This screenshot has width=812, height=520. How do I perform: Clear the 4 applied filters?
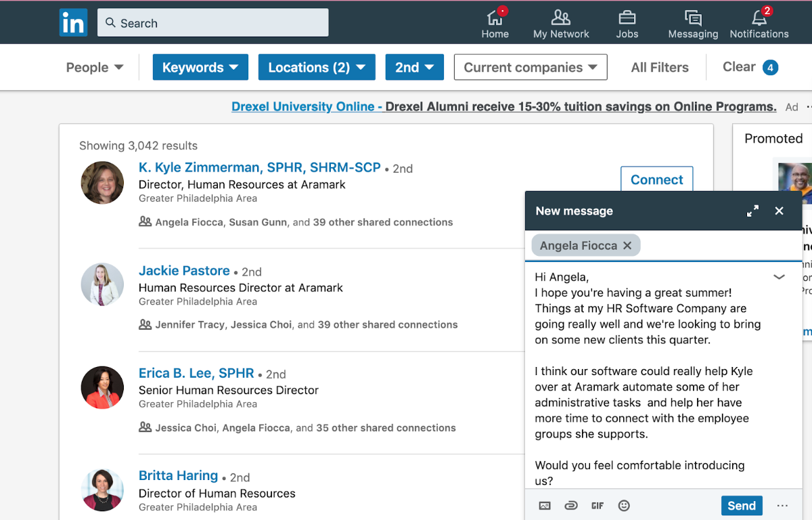(x=750, y=67)
